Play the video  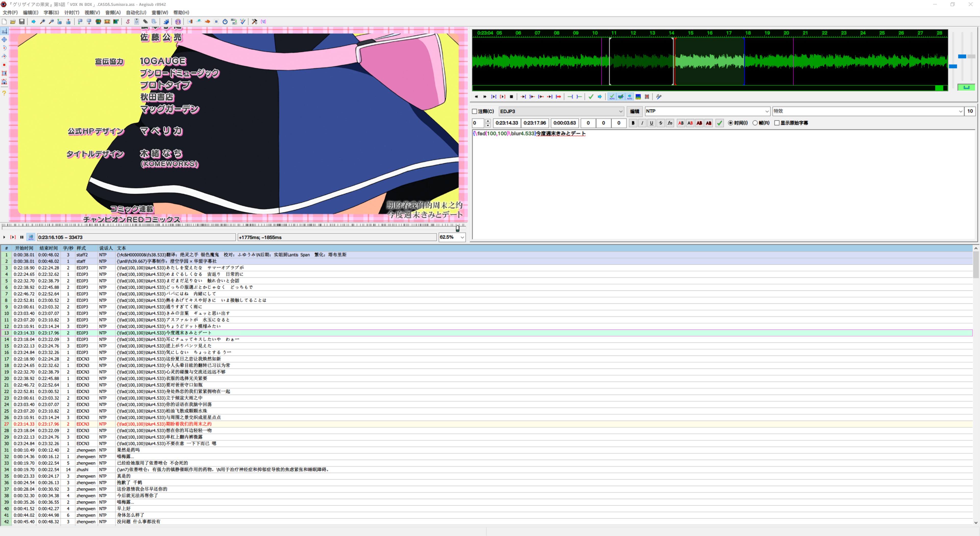(4, 237)
